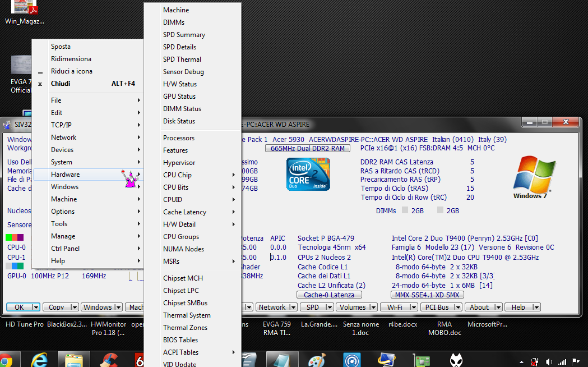The image size is (588, 367).
Task: Select the r4be.docx desktop label
Action: 403,324
